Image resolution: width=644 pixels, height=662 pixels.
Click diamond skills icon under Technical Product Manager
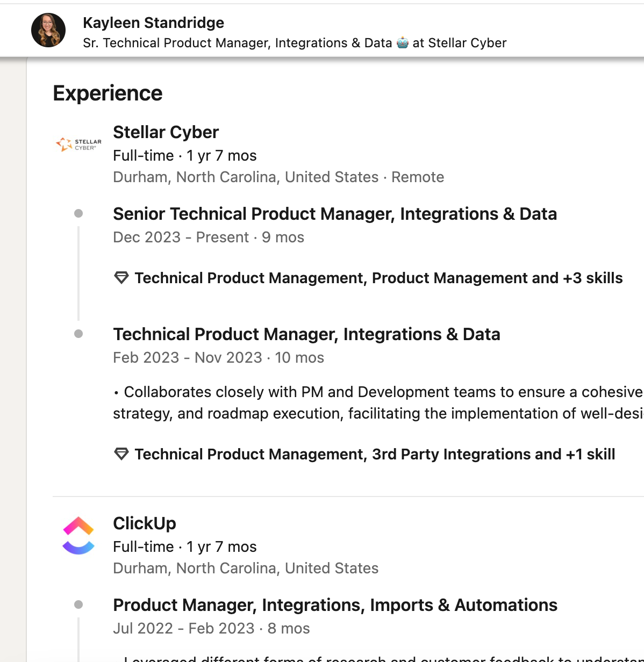coord(121,454)
